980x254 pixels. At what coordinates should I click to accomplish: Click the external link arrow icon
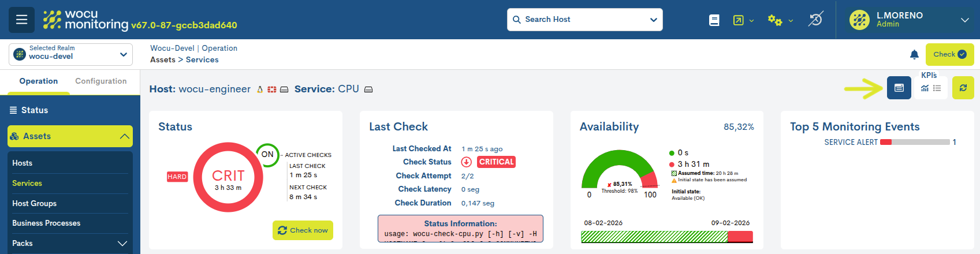click(738, 20)
